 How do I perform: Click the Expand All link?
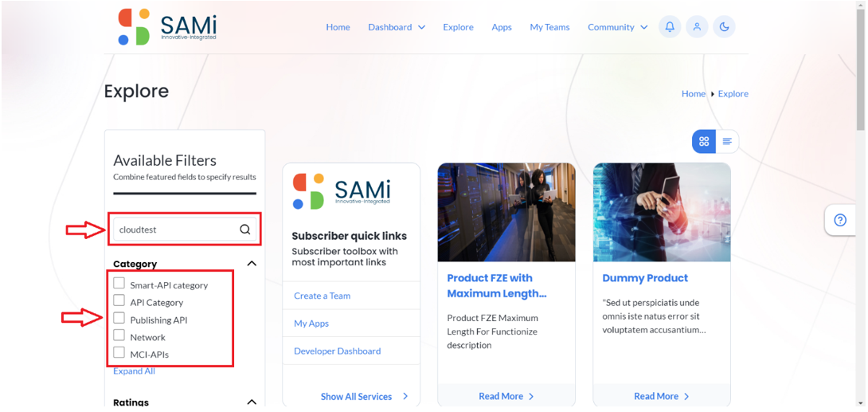point(134,371)
